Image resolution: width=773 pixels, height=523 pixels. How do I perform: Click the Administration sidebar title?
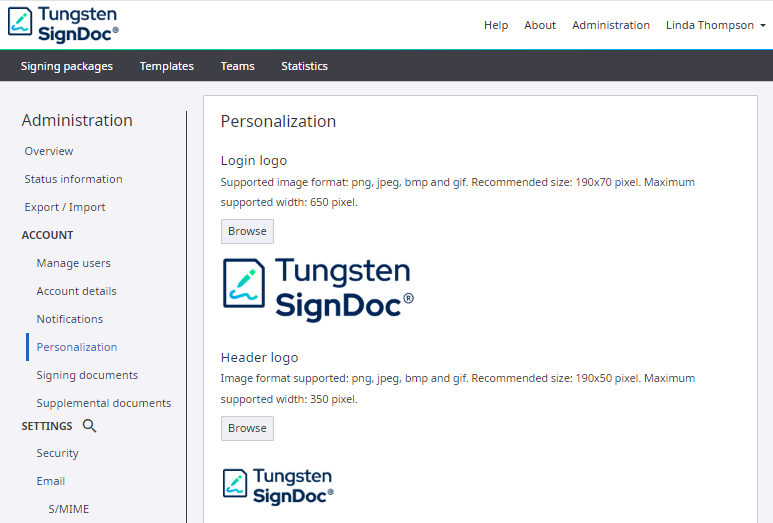pyautogui.click(x=77, y=120)
